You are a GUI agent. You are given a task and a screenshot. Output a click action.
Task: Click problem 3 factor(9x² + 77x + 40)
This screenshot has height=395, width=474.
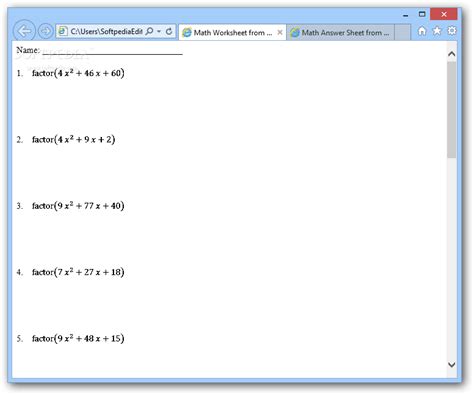[78, 206]
